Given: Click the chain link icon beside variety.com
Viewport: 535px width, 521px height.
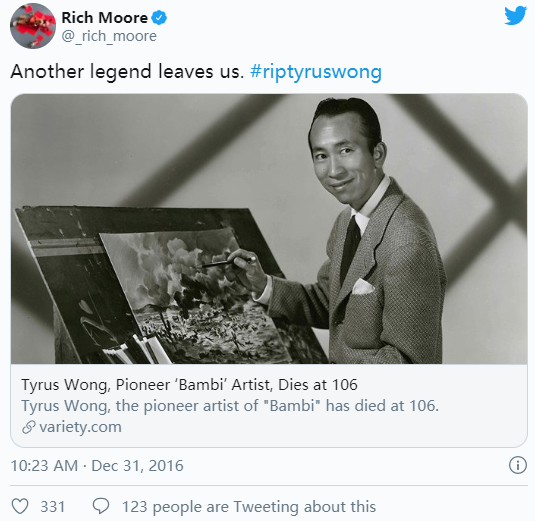Looking at the screenshot, I should 29,427.
